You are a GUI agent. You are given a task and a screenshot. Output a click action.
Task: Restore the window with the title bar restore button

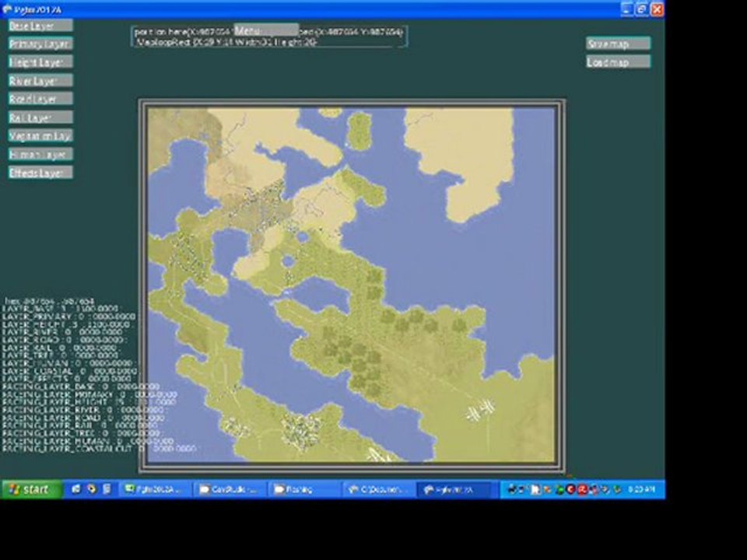click(642, 9)
